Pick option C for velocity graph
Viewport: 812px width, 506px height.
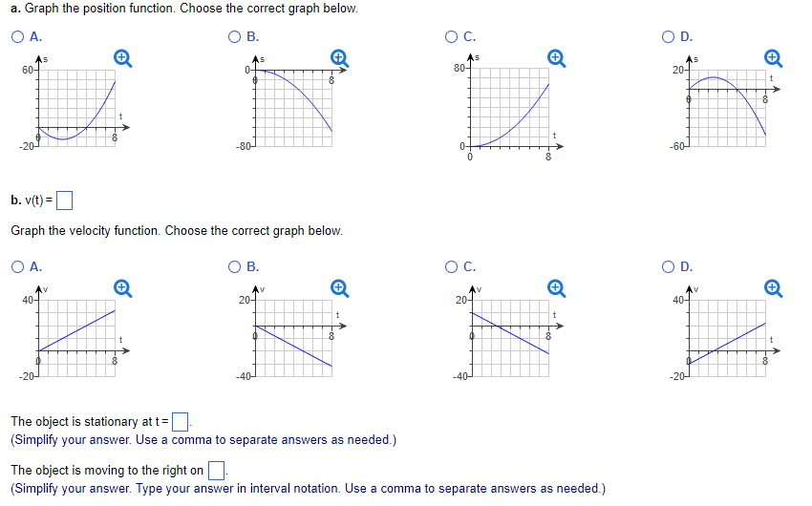tap(452, 265)
